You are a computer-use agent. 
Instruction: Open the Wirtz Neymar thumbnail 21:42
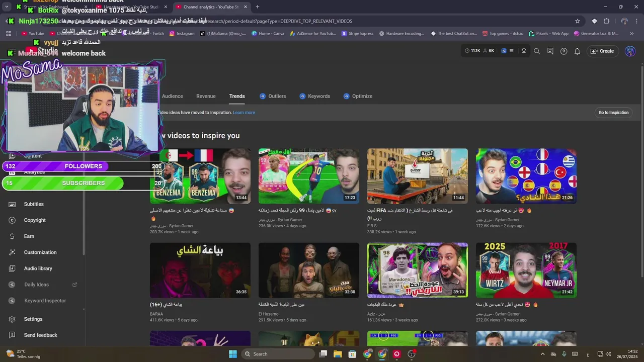coord(526,270)
